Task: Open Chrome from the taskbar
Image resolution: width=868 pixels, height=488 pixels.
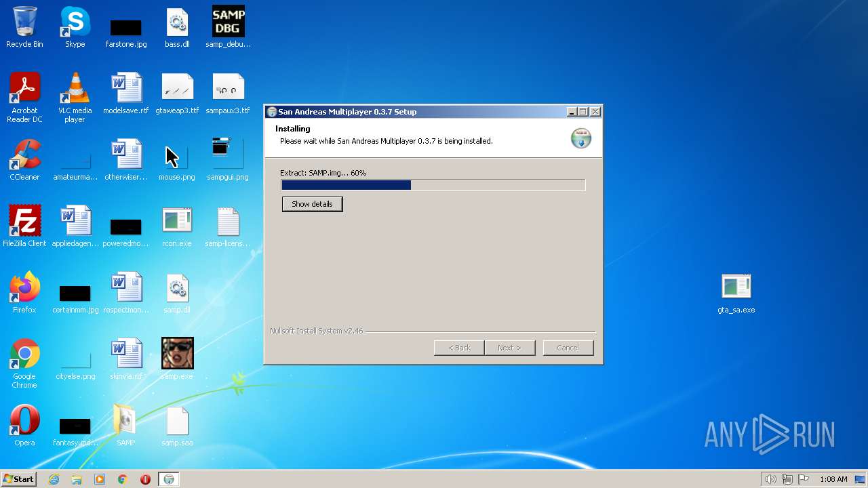Action: tap(123, 479)
